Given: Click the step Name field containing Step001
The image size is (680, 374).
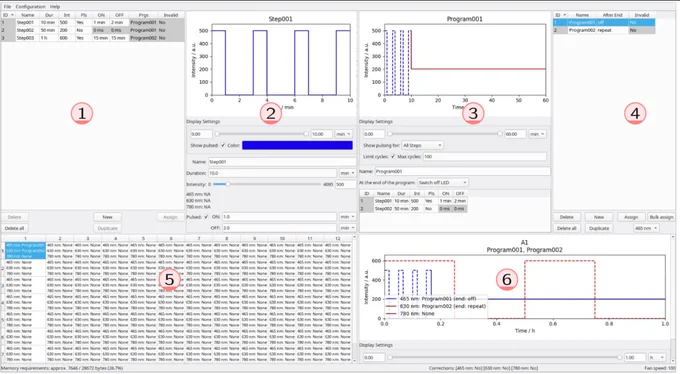Looking at the screenshot, I should tap(281, 162).
